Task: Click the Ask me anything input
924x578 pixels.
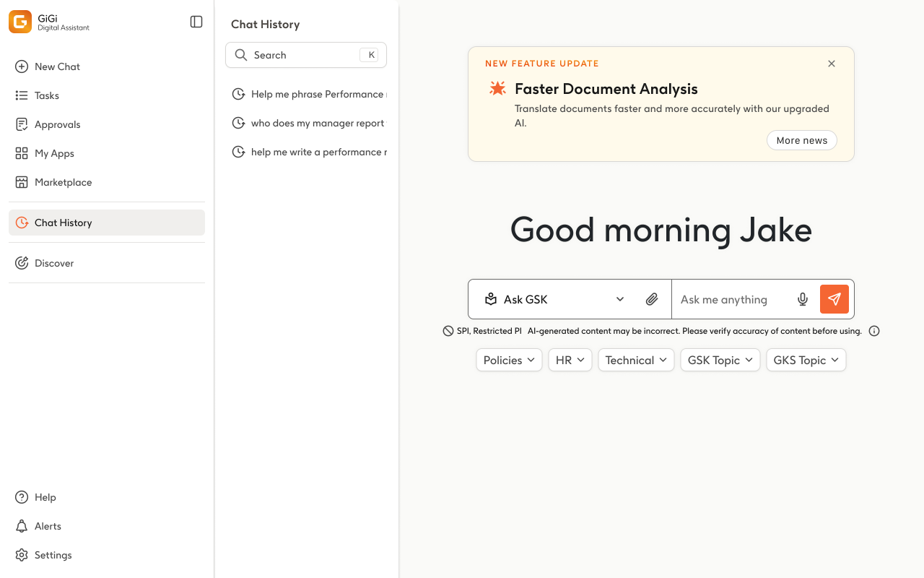Action: 733,299
